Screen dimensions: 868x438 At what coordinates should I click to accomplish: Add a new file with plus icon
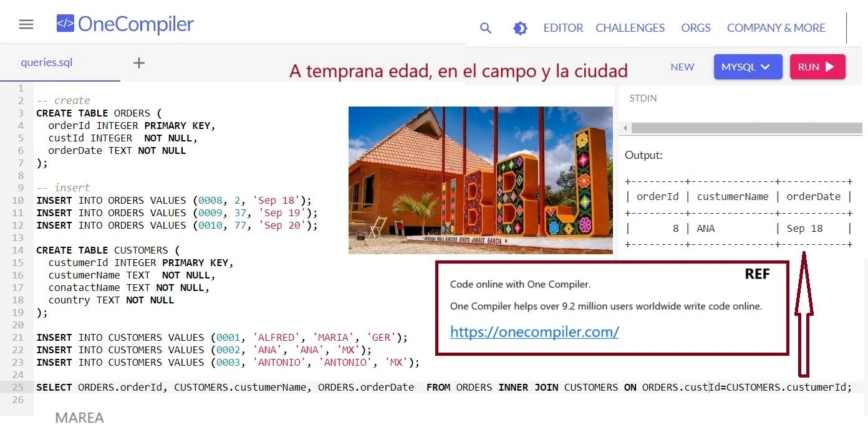pyautogui.click(x=139, y=62)
